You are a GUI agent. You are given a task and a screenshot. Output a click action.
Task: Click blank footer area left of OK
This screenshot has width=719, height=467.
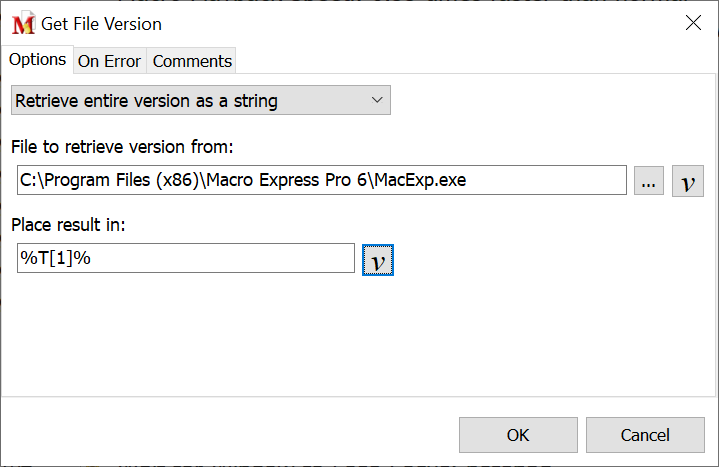click(x=220, y=435)
